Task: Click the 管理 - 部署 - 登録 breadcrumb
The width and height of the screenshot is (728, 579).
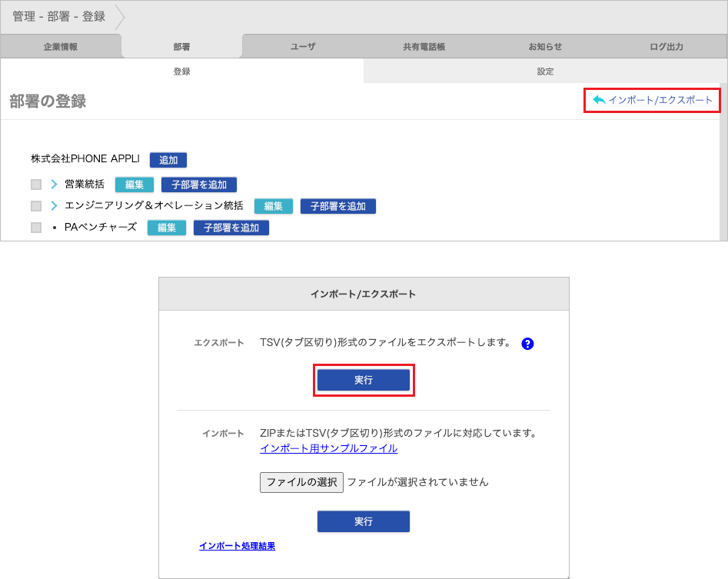Action: pos(59,16)
